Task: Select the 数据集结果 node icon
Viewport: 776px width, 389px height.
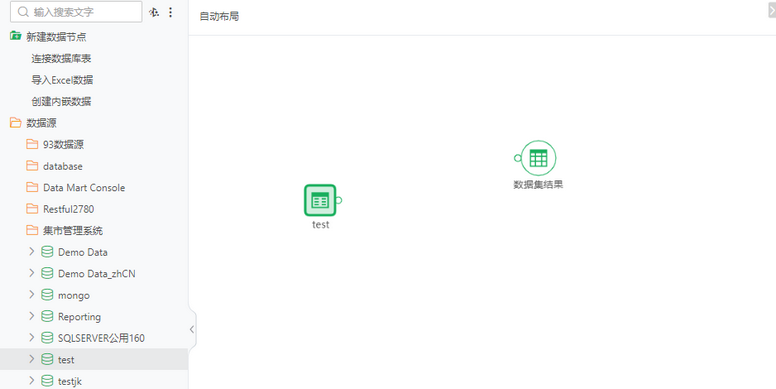Action: click(538, 158)
